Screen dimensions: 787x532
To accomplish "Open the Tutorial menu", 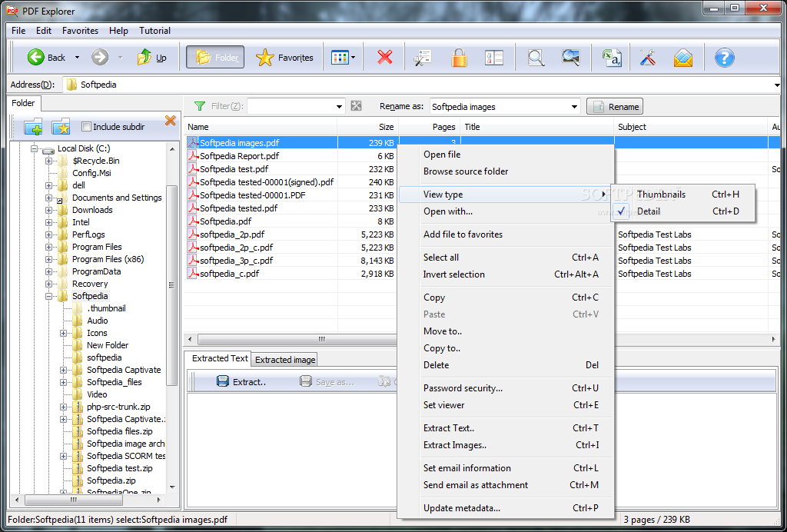I will click(154, 31).
